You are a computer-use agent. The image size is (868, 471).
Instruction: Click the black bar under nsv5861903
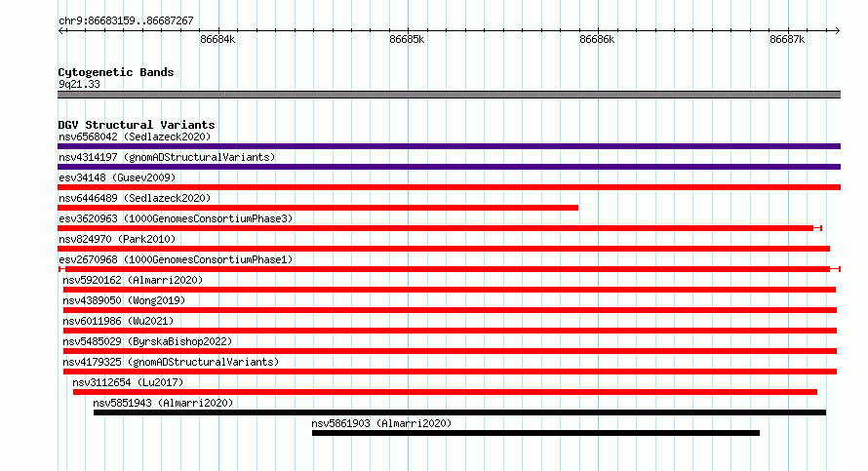point(535,433)
